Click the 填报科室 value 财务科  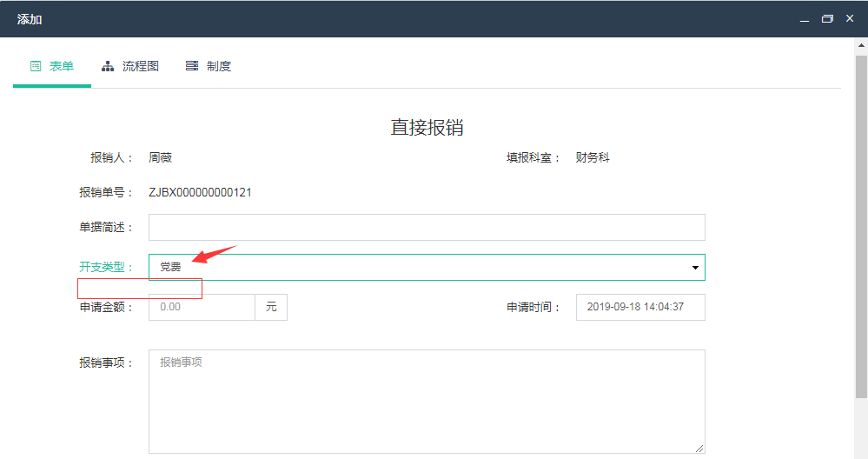(593, 158)
